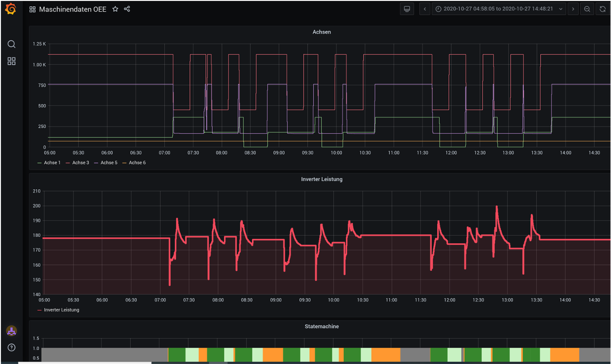Click the 0.5 label on Statemachine axis

(x=36, y=358)
